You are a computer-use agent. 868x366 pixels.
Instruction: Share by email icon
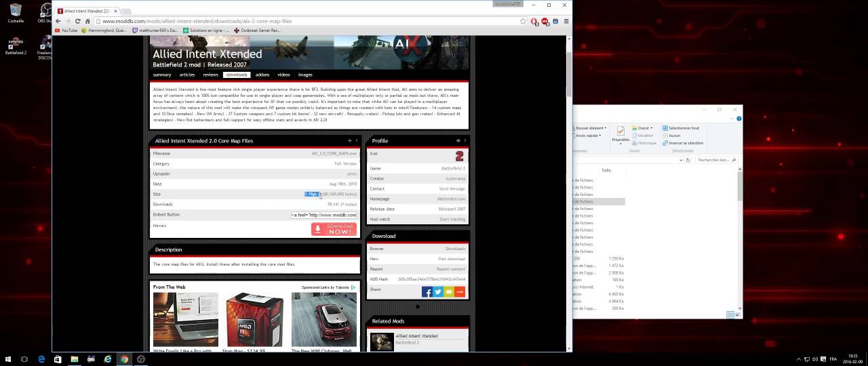coord(449,291)
